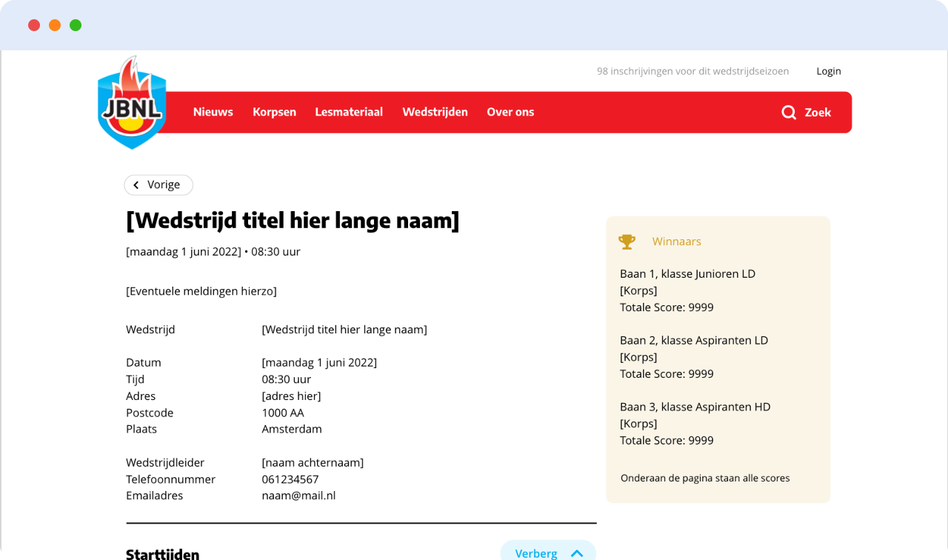This screenshot has width=948, height=560.
Task: Click 'Baan 3, klasse Aspiranten HD' text
Action: [695, 407]
